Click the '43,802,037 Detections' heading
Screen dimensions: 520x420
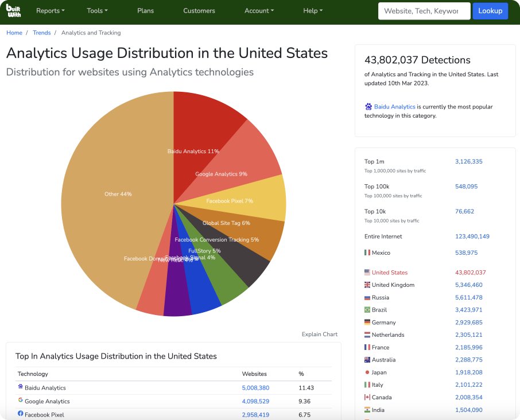[x=417, y=60]
